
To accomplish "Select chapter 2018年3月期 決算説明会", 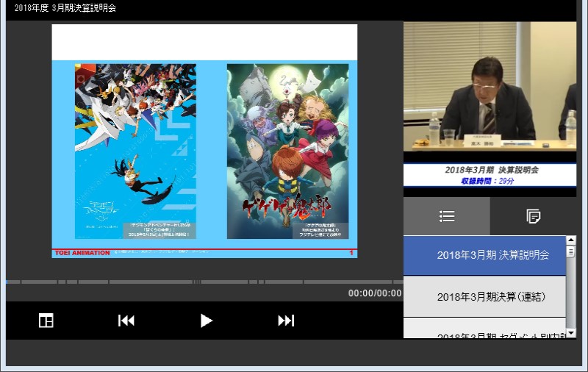I will pos(484,255).
